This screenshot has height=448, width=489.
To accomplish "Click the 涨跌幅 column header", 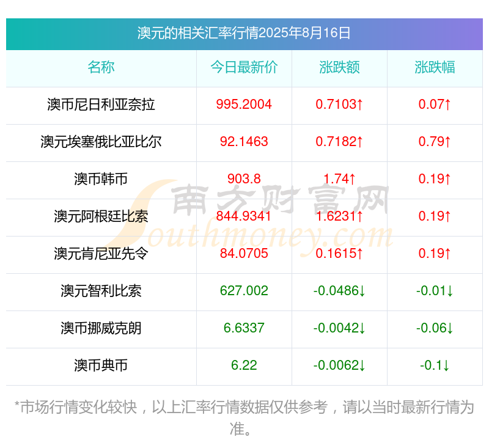I will click(x=435, y=67).
